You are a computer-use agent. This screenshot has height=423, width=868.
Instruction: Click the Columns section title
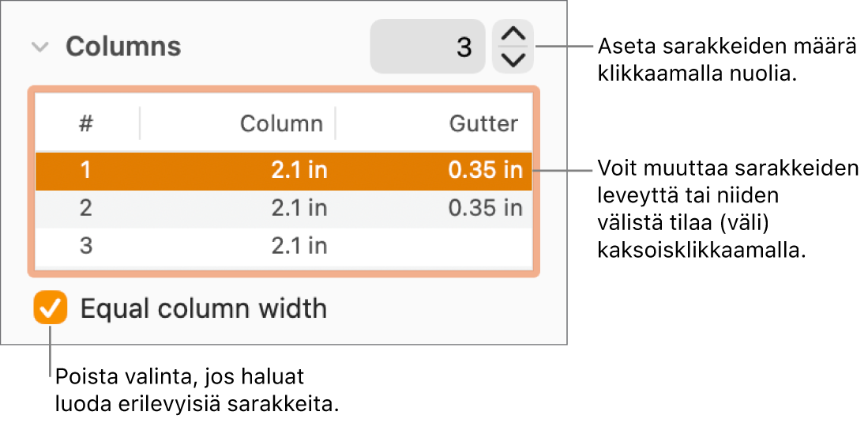click(123, 47)
